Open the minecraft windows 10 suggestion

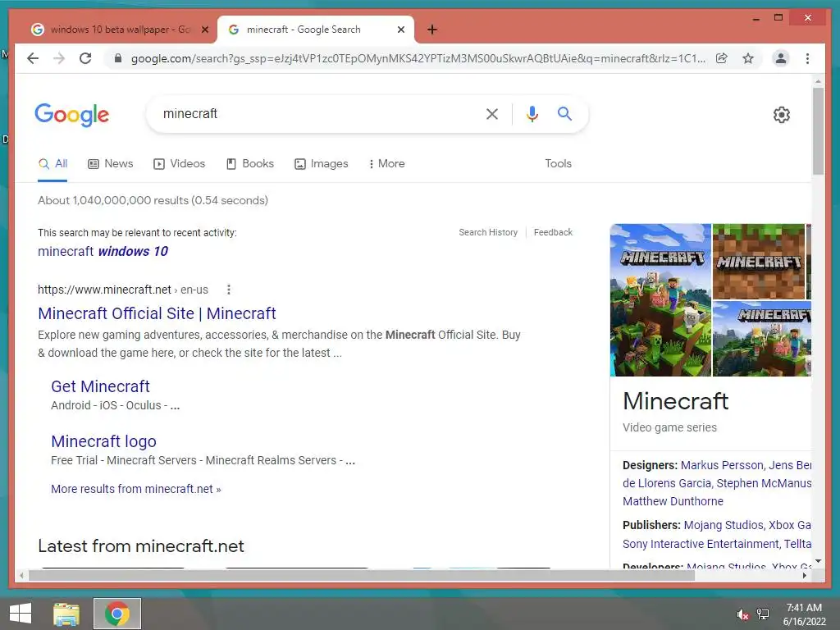tap(103, 251)
